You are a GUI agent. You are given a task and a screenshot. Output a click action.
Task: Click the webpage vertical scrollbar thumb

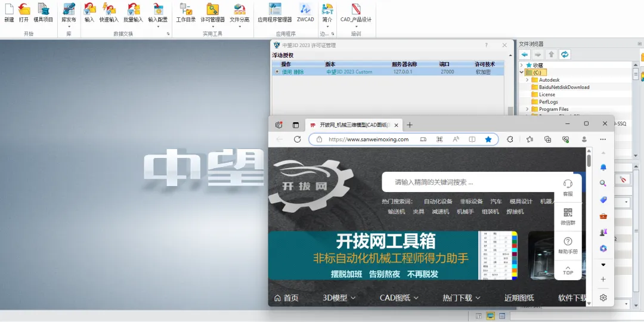pos(589,160)
